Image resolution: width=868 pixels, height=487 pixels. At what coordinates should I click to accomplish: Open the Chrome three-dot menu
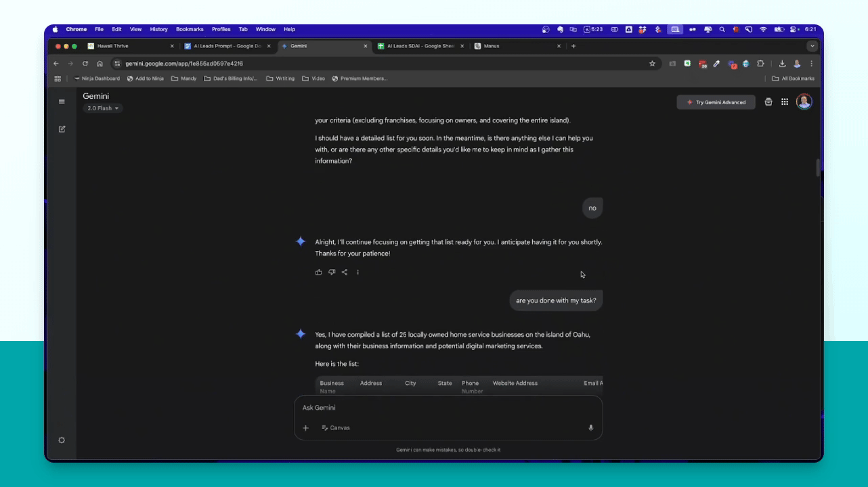coord(811,64)
